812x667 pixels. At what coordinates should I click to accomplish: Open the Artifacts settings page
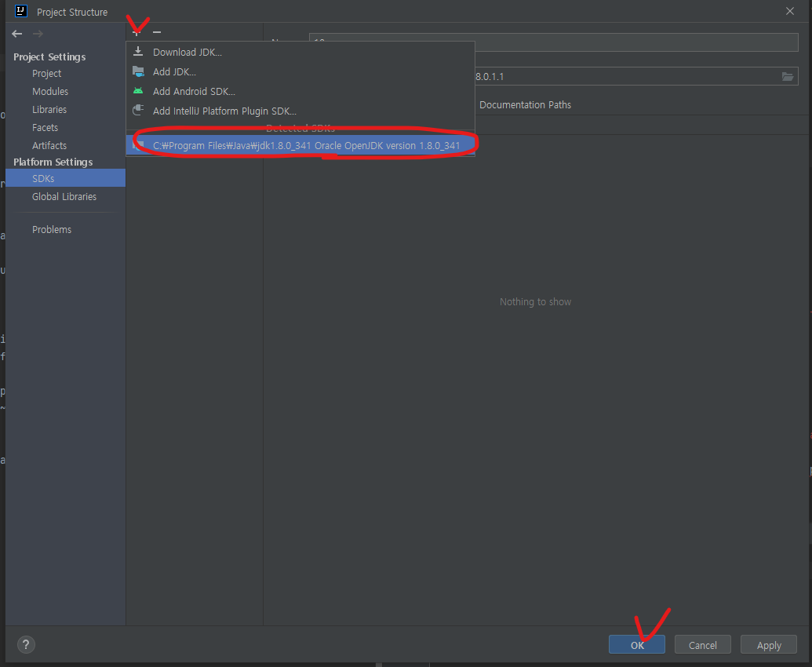pos(49,145)
